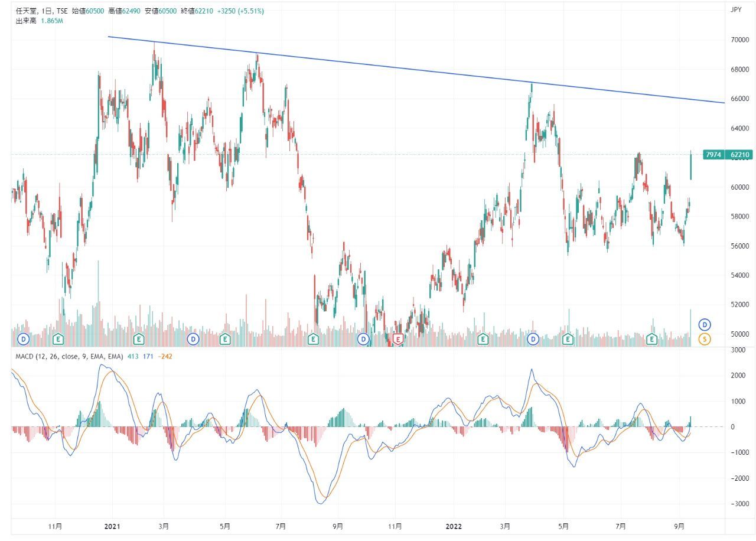Click the +3250 (+5.51%) change value
The image size is (756, 541).
click(x=240, y=11)
